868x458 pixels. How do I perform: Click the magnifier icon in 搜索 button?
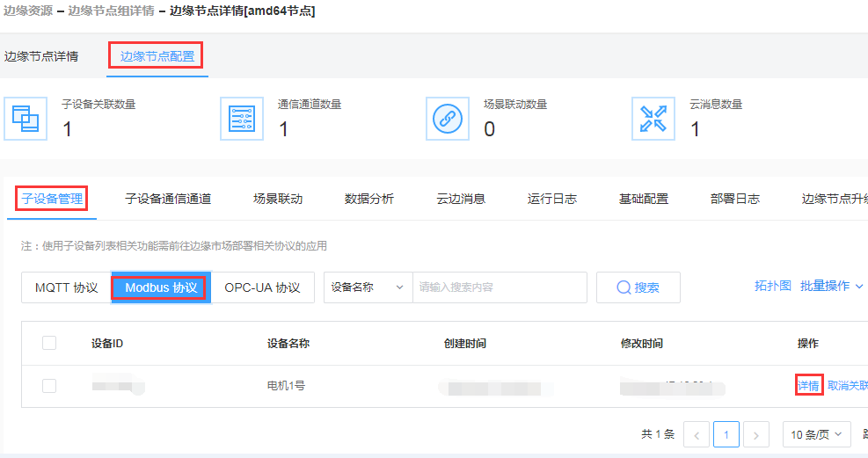[624, 287]
